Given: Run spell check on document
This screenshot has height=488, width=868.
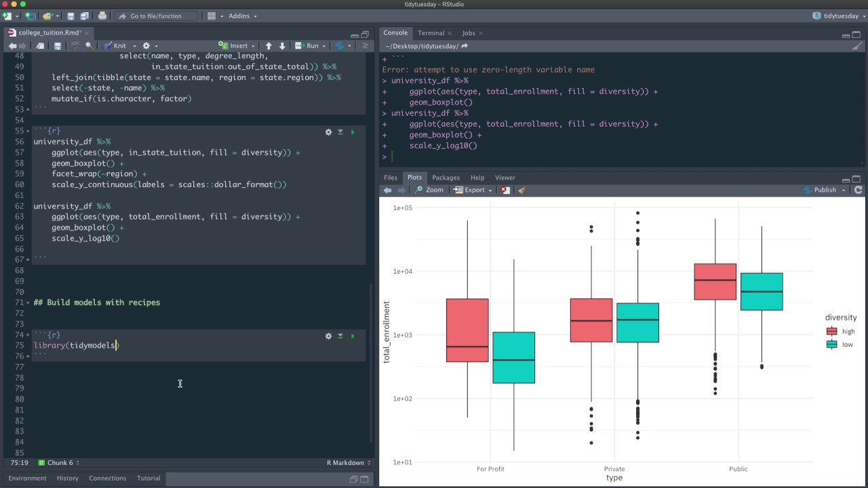Looking at the screenshot, I should [75, 46].
